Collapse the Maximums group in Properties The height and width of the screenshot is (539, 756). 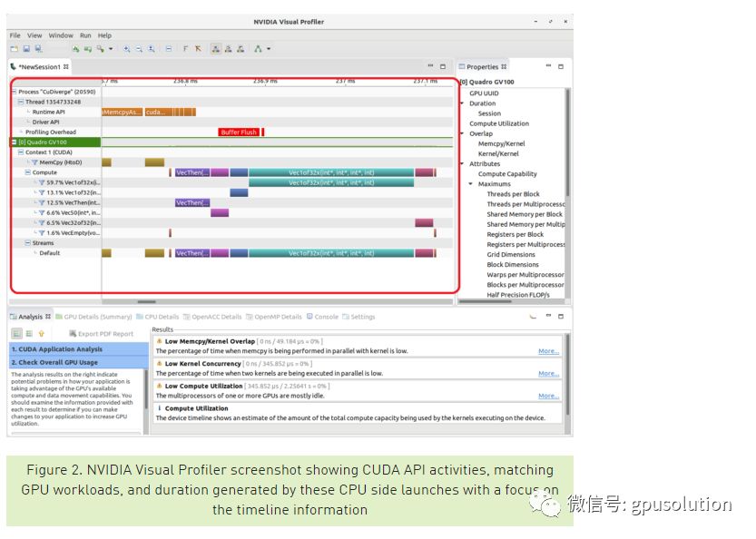coord(470,184)
